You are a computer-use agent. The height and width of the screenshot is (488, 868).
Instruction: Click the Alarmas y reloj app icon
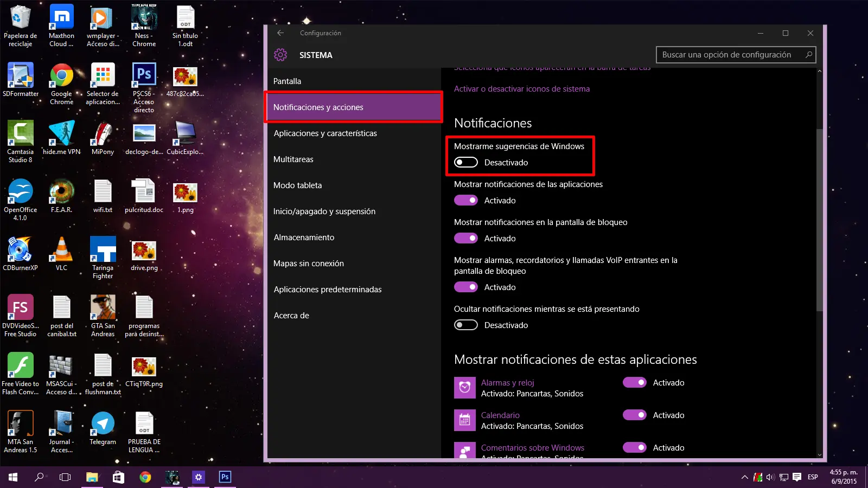pos(465,387)
